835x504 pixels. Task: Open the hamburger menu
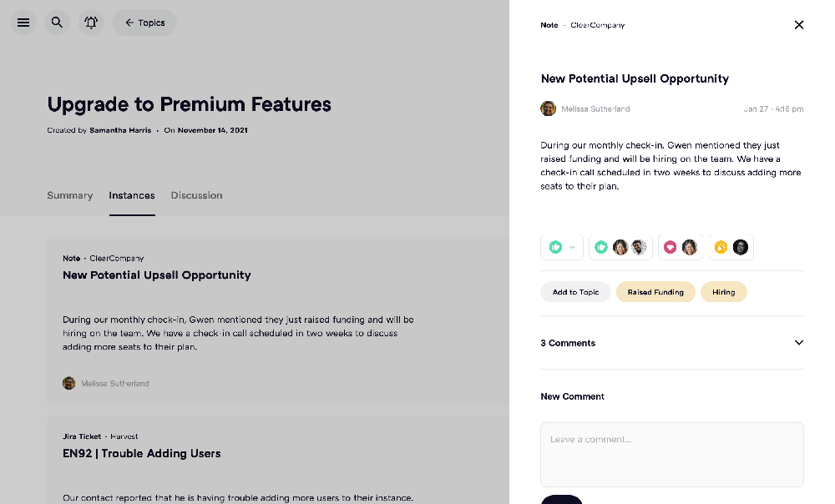(x=23, y=23)
